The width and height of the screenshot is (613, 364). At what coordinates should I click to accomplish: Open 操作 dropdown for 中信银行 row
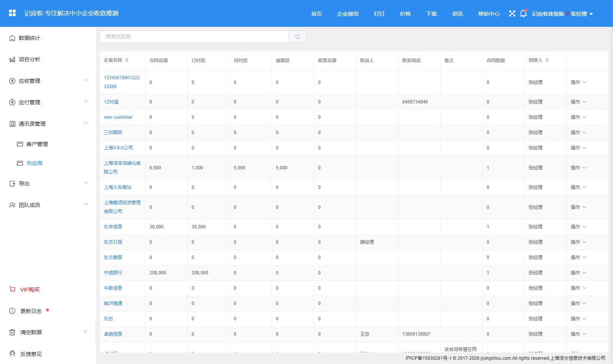click(578, 273)
